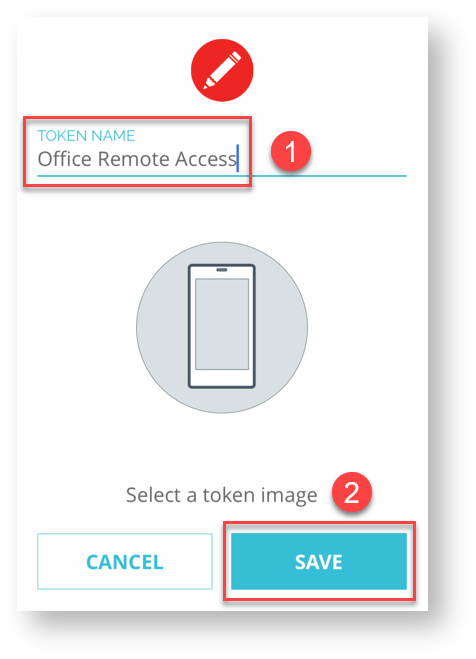Click the word 'Office' in the token name
The width and height of the screenshot is (476, 659).
65,159
